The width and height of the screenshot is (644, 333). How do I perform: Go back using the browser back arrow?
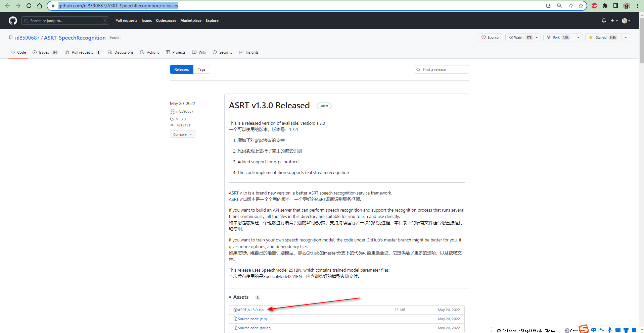(x=7, y=6)
